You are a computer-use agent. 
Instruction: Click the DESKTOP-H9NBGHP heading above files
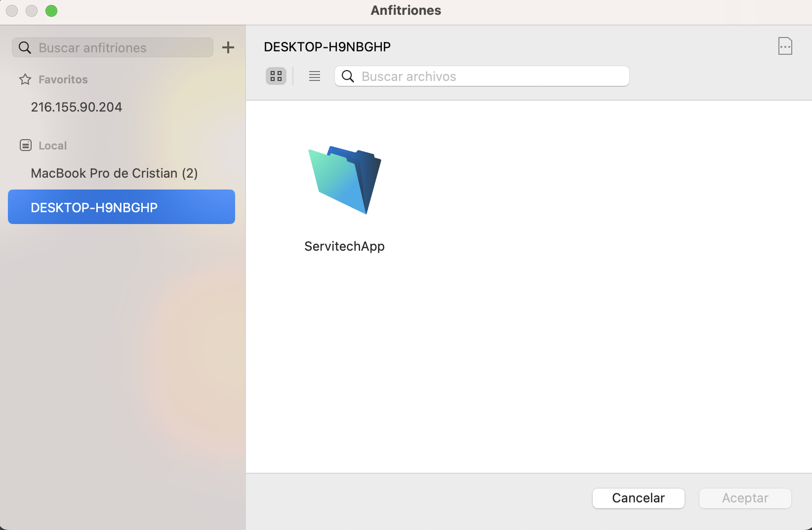327,47
